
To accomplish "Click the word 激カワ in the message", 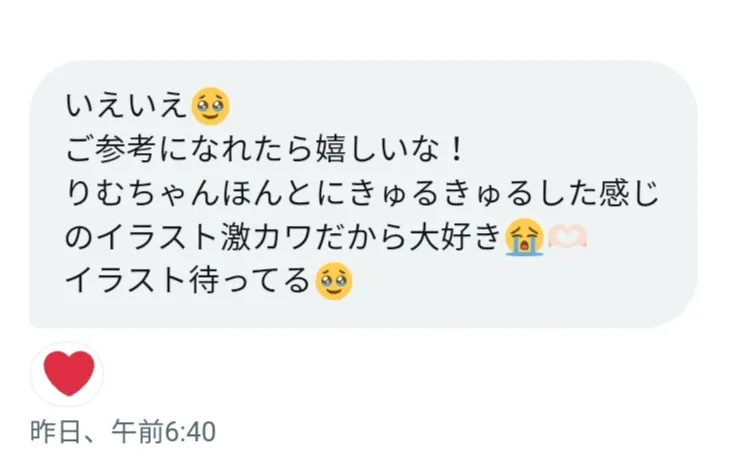I will (268, 237).
